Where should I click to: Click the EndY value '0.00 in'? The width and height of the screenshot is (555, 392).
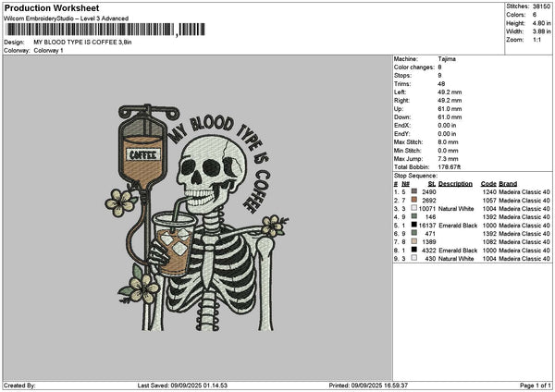(447, 134)
